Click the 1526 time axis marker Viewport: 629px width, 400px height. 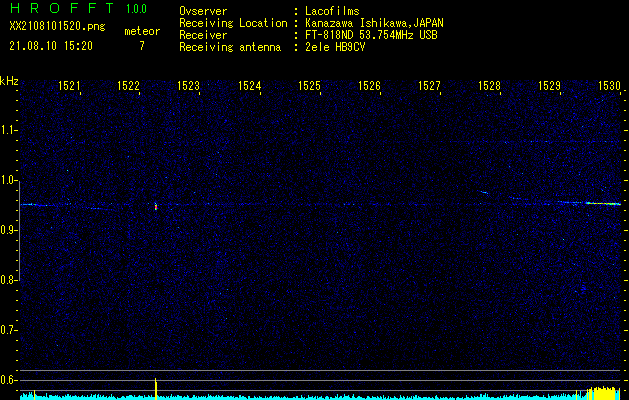tap(369, 86)
